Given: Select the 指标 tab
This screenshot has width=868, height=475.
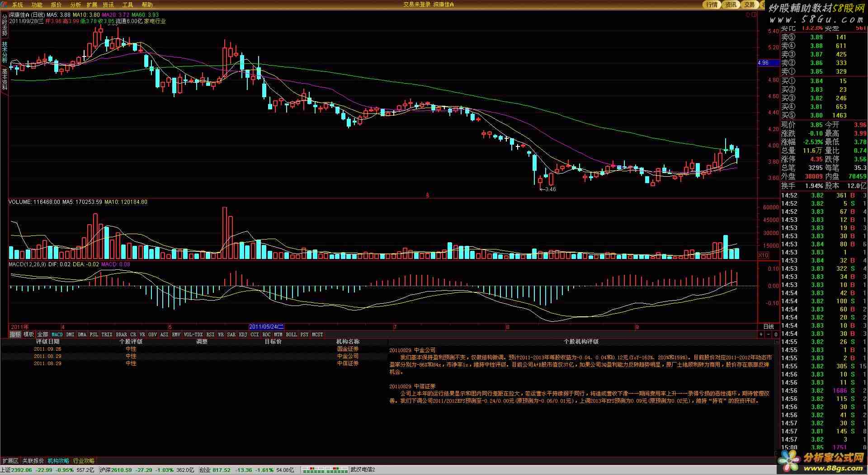Looking at the screenshot, I should pyautogui.click(x=15, y=334).
